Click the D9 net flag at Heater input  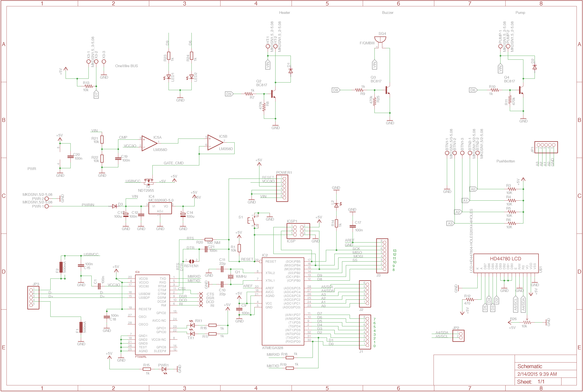click(229, 94)
